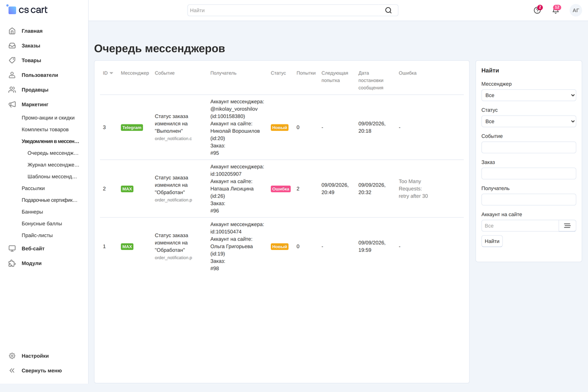Click the Аккаунт на сайте input

click(520, 226)
